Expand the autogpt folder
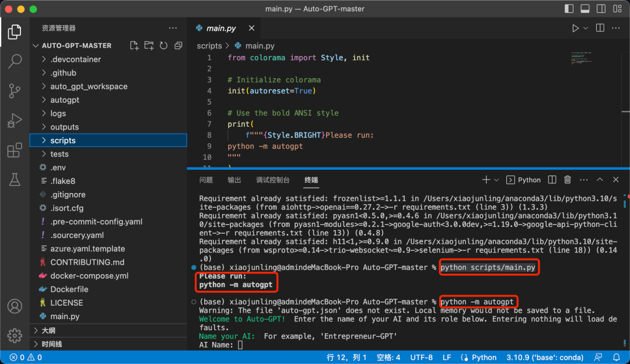Viewport: 630px width, 364px height. (64, 100)
